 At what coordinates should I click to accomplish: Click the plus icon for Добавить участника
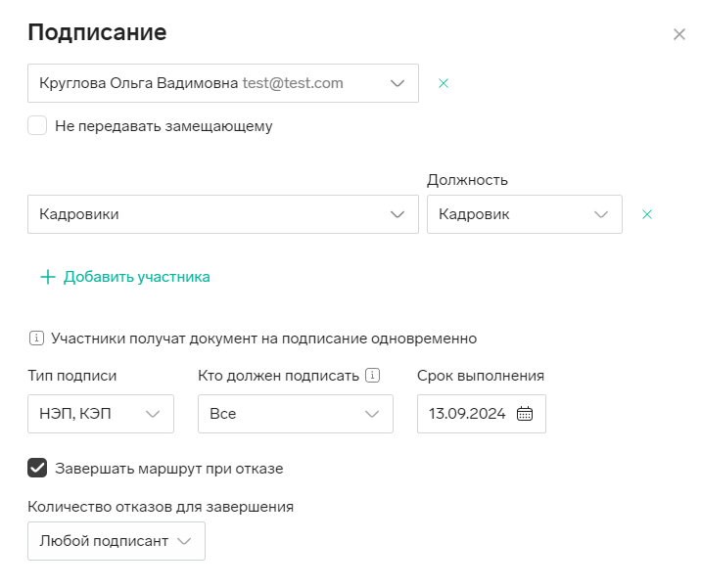47,277
